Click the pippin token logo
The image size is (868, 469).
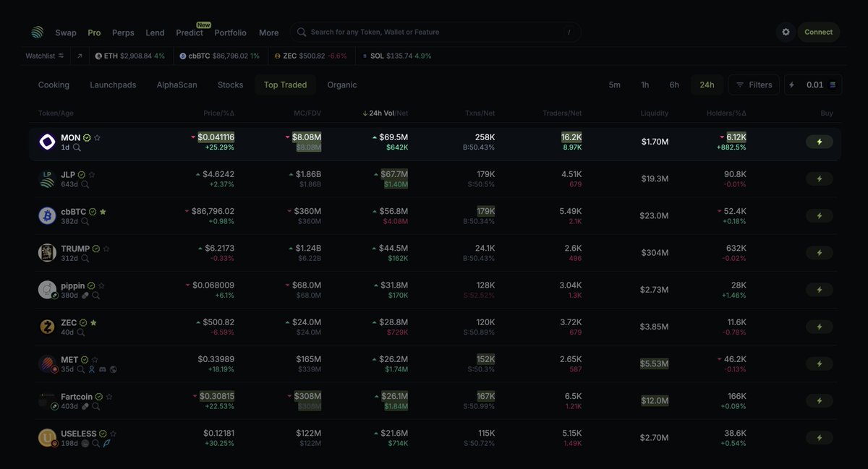click(47, 289)
